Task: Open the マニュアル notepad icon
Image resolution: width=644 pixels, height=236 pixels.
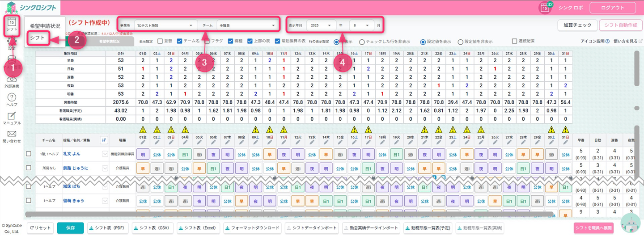Action: pyautogui.click(x=12, y=116)
